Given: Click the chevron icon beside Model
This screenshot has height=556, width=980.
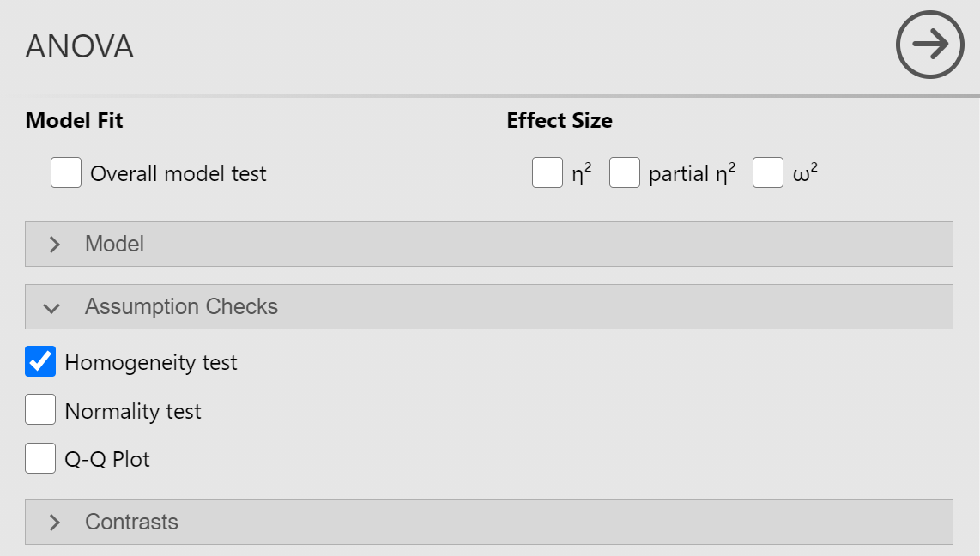Looking at the screenshot, I should tap(54, 245).
